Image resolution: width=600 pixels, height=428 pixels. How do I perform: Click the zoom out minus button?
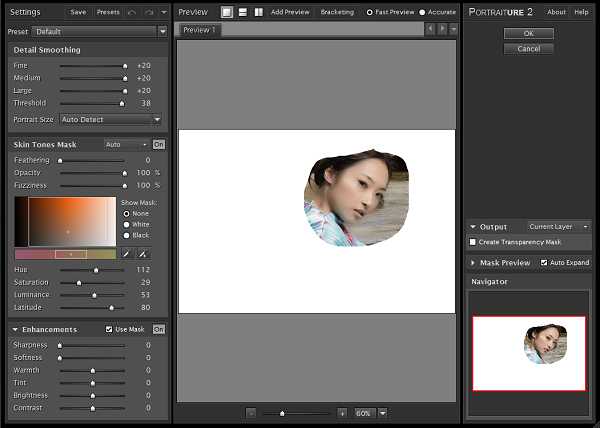click(x=251, y=413)
